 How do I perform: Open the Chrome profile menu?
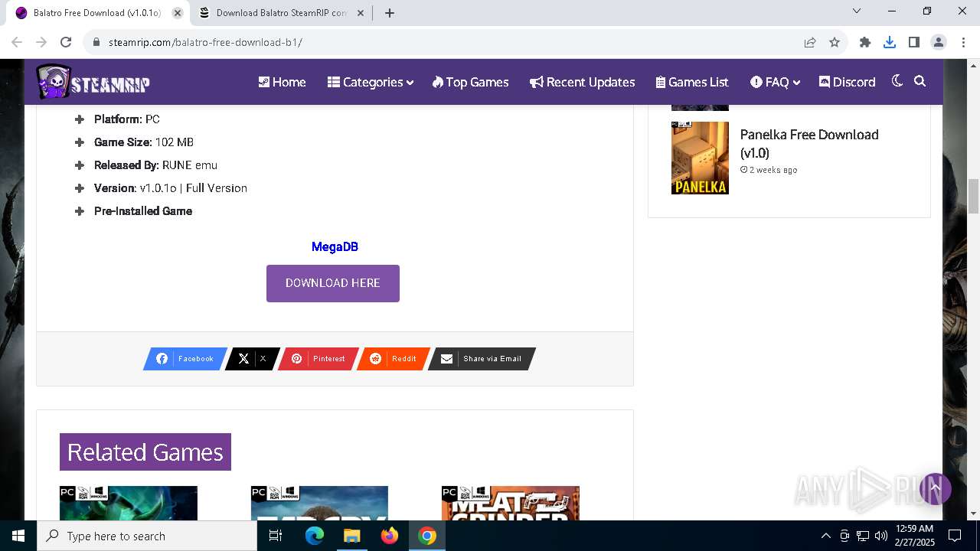(x=939, y=42)
